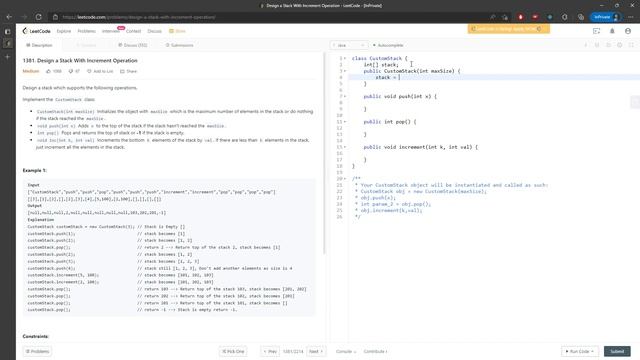Open the Contribute link

[376, 351]
